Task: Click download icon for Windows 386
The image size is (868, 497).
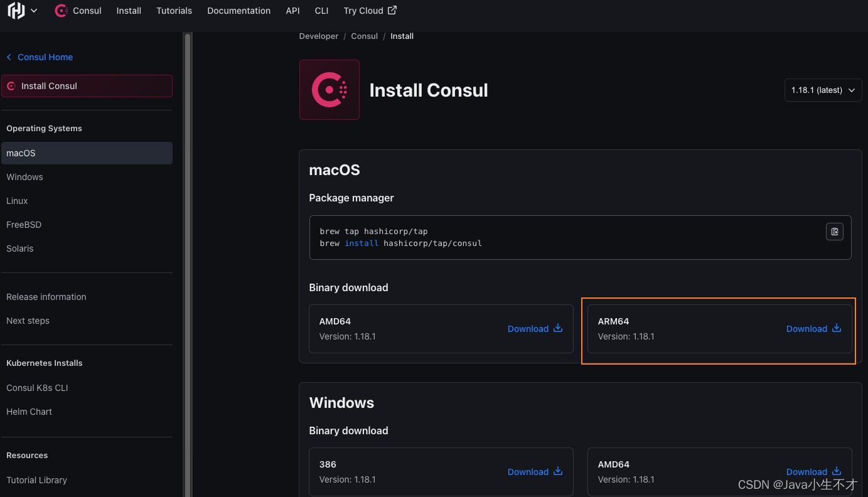Action: coord(558,471)
